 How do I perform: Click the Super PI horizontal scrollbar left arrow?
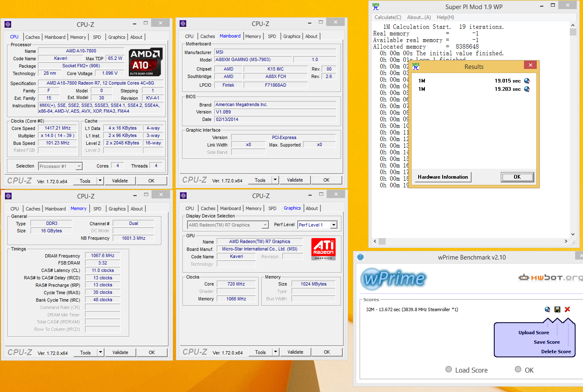tap(375, 241)
